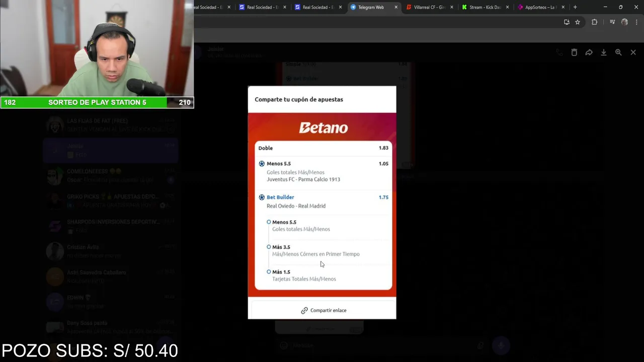Open the COMELONEEESS chat
Image resolution: width=644 pixels, height=362 pixels.
pyautogui.click(x=111, y=175)
